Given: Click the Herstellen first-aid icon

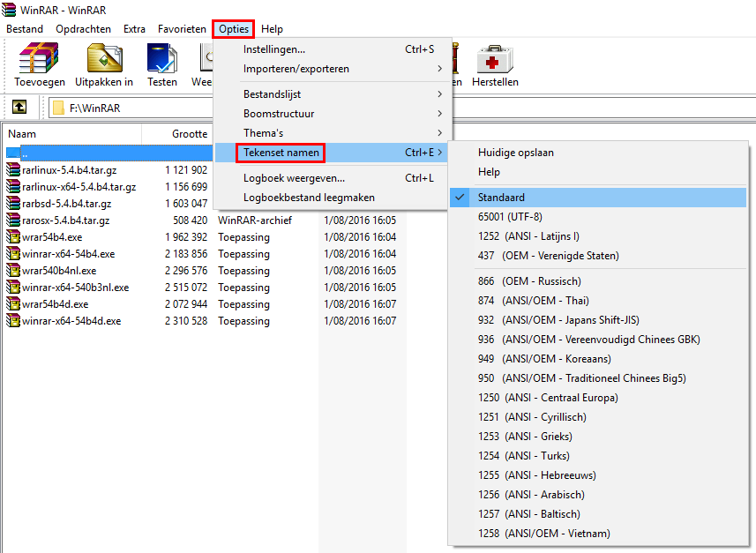Looking at the screenshot, I should coord(495,58).
